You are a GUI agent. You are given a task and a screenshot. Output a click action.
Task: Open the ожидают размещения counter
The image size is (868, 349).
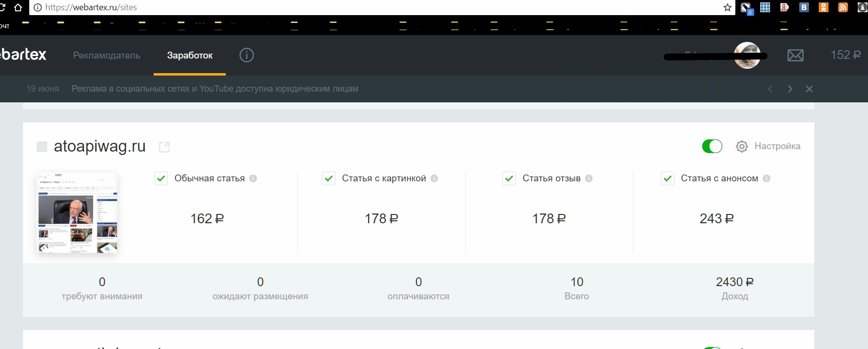click(260, 289)
